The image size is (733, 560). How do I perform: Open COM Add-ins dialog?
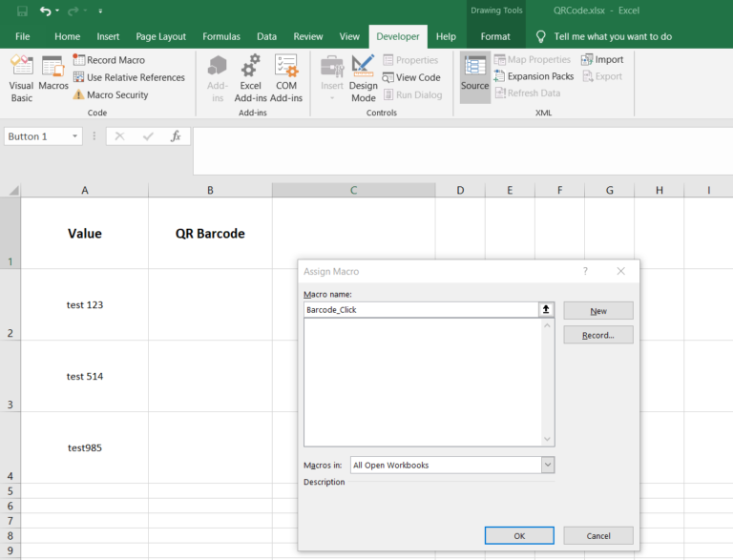[285, 78]
